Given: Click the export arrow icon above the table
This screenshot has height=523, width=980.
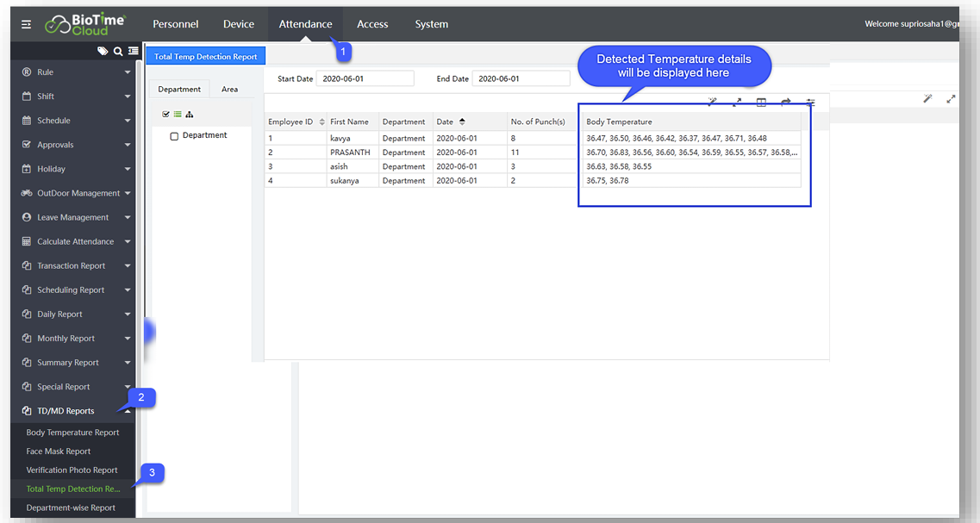Looking at the screenshot, I should coord(785,102).
